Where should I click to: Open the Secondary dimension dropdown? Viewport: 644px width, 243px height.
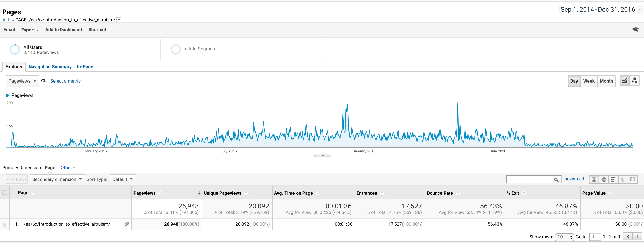click(57, 179)
